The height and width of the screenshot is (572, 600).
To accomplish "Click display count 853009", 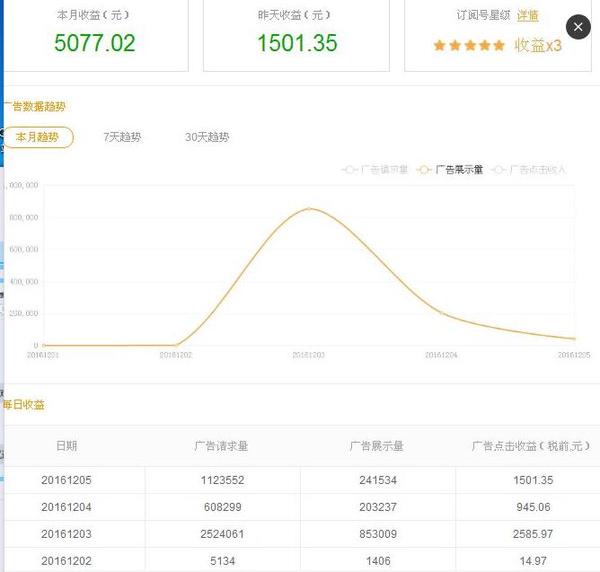I will (x=378, y=534).
